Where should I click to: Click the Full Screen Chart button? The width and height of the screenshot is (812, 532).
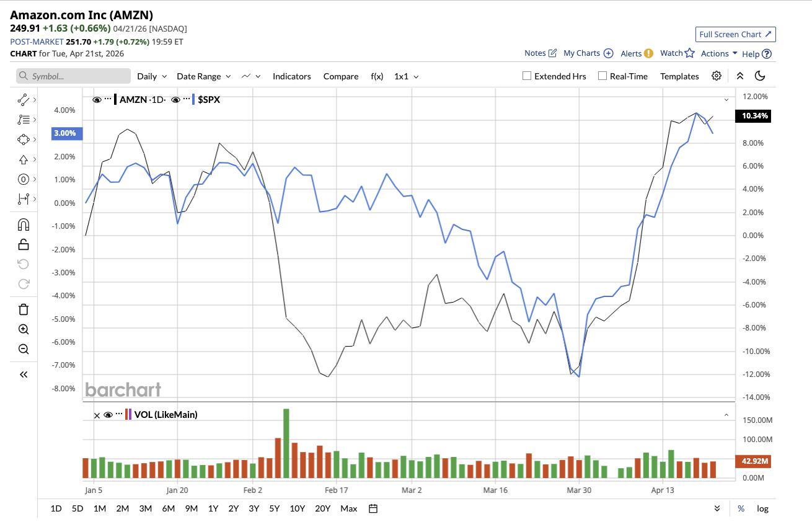[736, 35]
